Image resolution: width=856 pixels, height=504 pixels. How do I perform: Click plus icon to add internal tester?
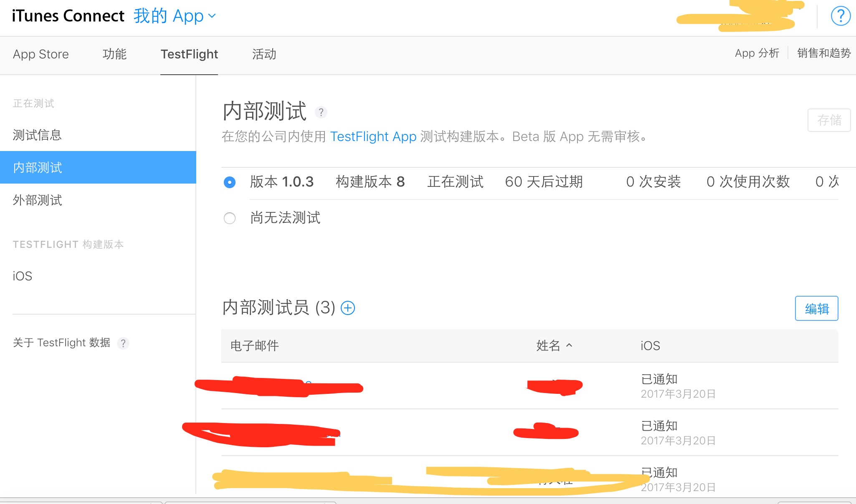(x=348, y=308)
